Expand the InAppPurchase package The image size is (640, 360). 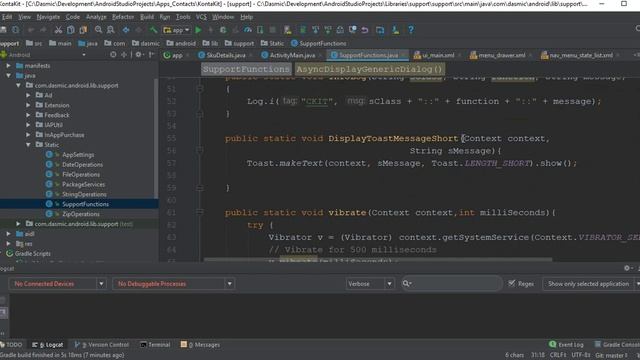pyautogui.click(x=28, y=135)
